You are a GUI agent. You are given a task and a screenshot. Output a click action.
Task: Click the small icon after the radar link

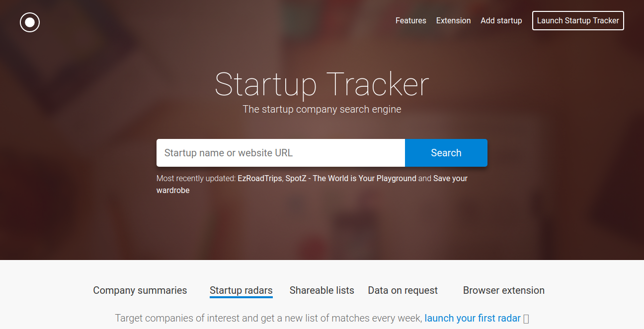[x=526, y=319]
